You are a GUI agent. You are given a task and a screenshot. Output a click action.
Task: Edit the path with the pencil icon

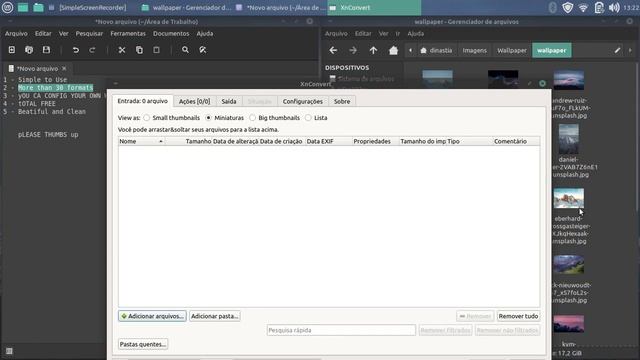click(x=617, y=50)
